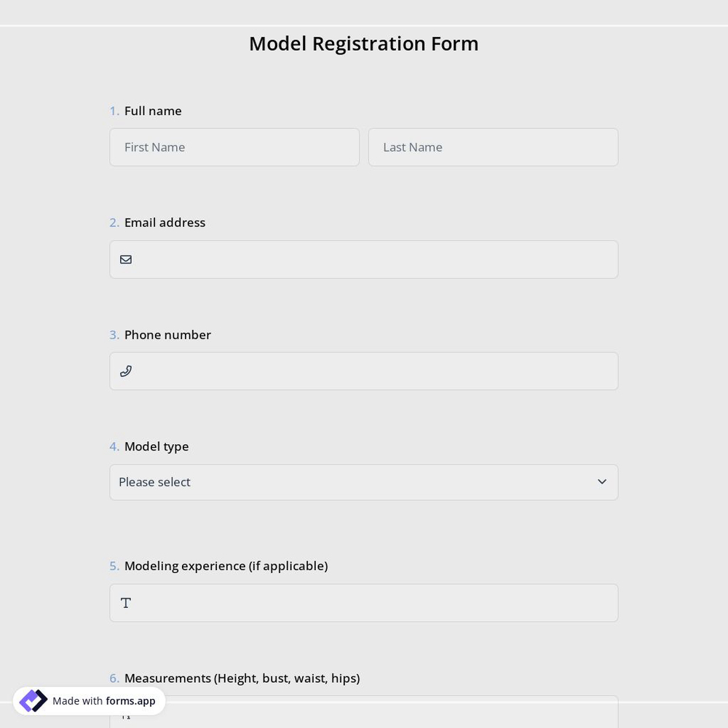The image size is (728, 728).
Task: Click inside the First Name input
Action: click(234, 147)
